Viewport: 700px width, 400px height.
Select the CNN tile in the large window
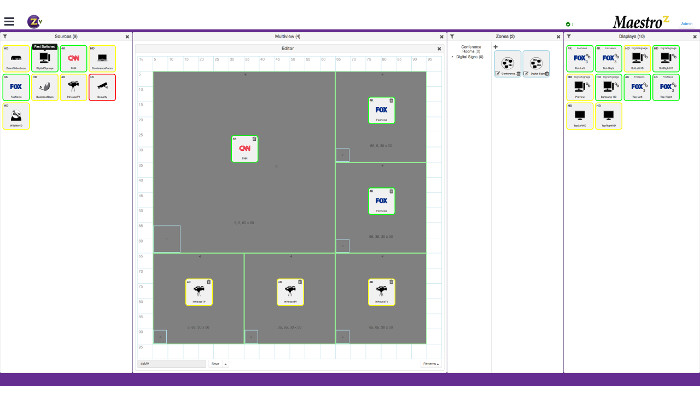245,149
